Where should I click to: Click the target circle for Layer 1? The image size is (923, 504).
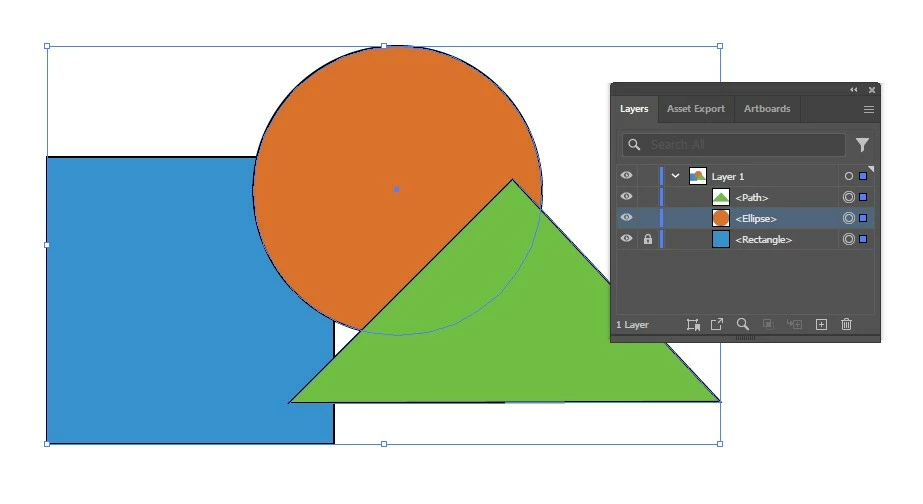[848, 176]
